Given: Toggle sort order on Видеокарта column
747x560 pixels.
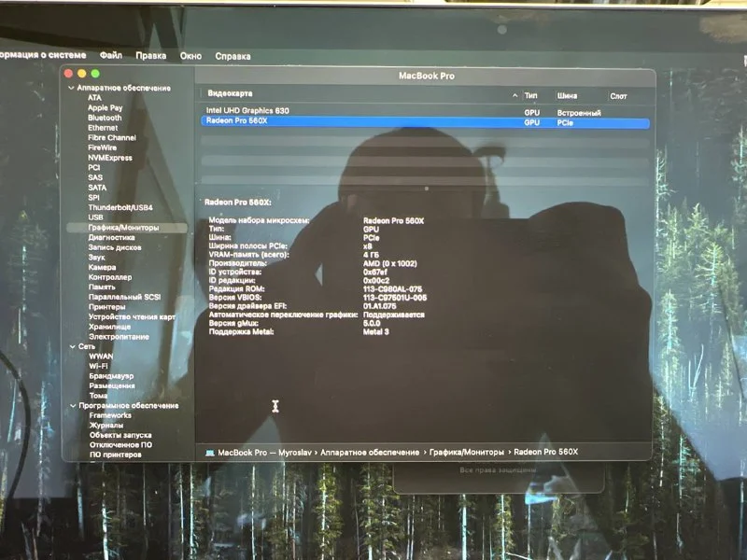Looking at the screenshot, I should [x=514, y=95].
